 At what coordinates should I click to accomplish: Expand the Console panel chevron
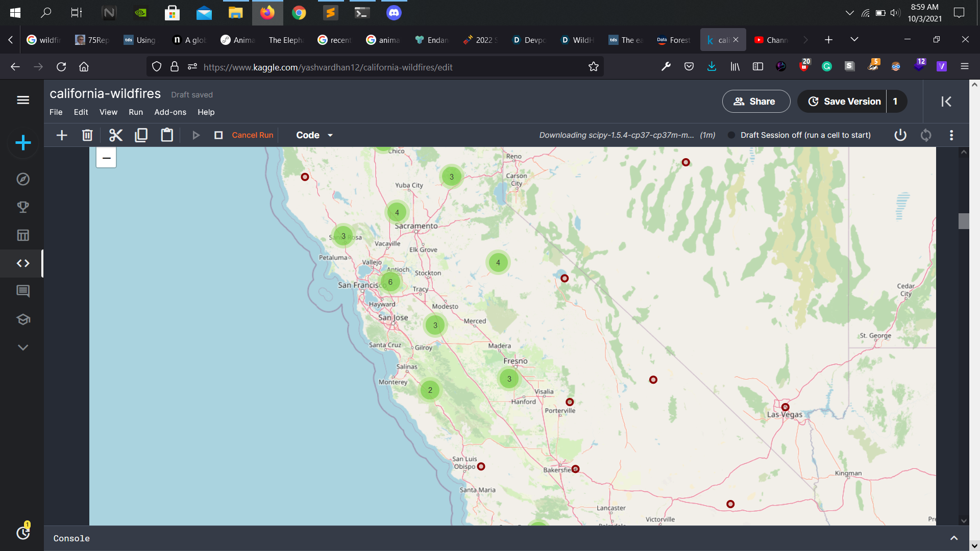tap(953, 538)
